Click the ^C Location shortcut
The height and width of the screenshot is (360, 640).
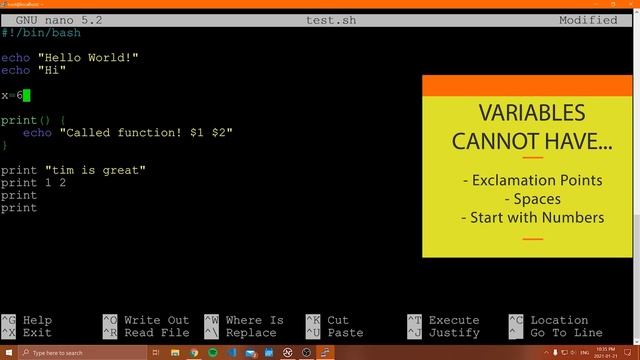pos(549,320)
